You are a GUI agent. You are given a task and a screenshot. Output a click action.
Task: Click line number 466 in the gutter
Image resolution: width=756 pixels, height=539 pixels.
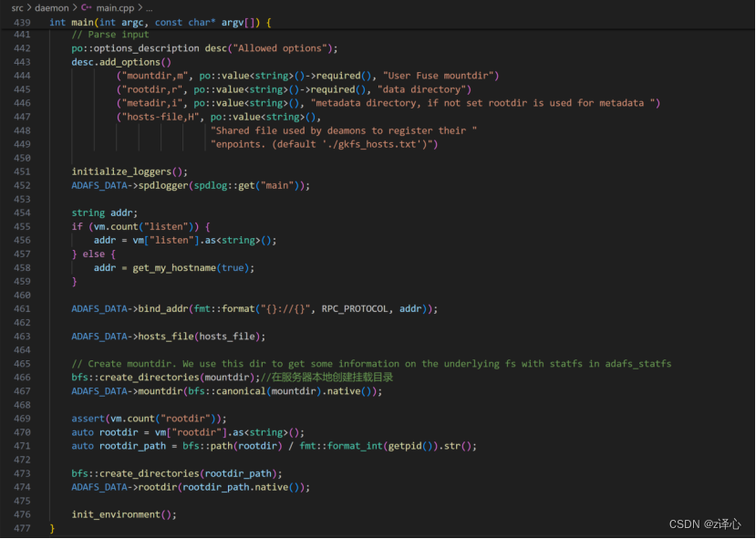20,377
